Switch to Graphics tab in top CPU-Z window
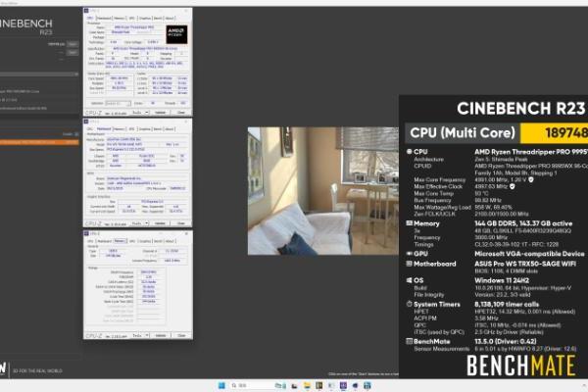 tap(145, 18)
